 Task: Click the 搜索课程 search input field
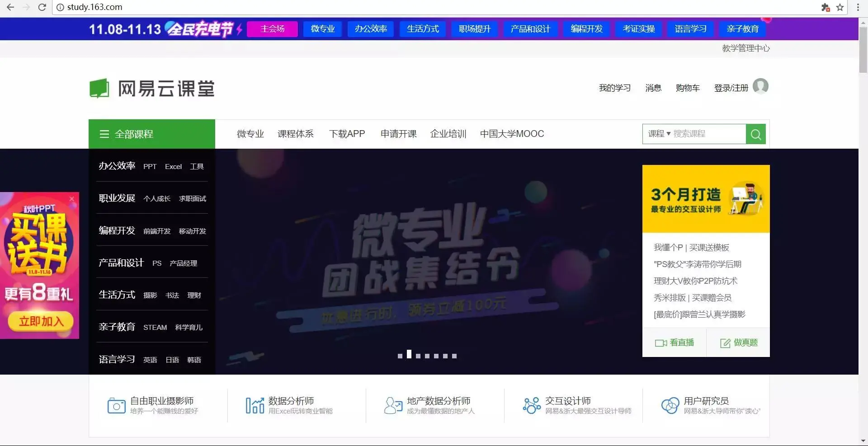coord(708,134)
